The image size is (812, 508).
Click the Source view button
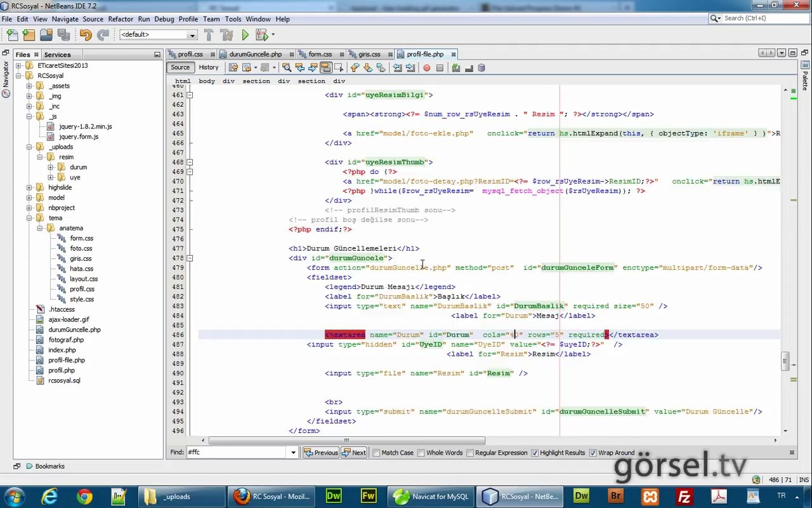point(180,67)
